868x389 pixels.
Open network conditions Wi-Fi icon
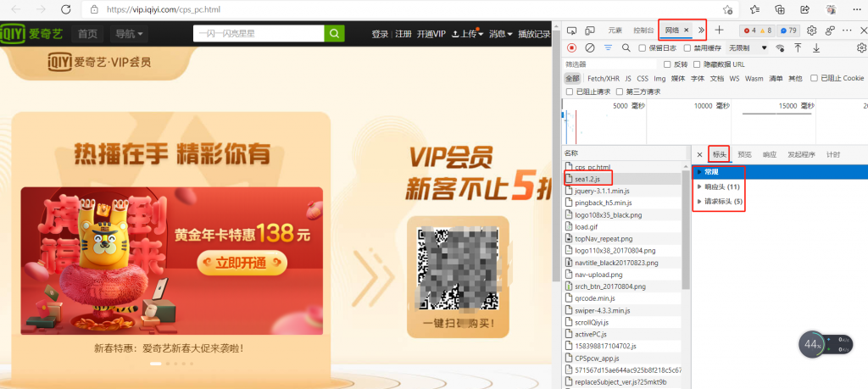(x=780, y=48)
